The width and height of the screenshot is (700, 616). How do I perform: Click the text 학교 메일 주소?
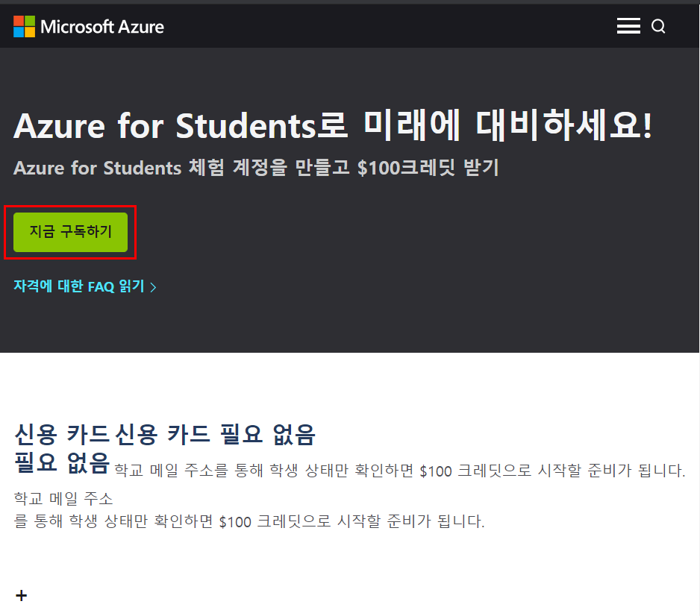pos(63,498)
